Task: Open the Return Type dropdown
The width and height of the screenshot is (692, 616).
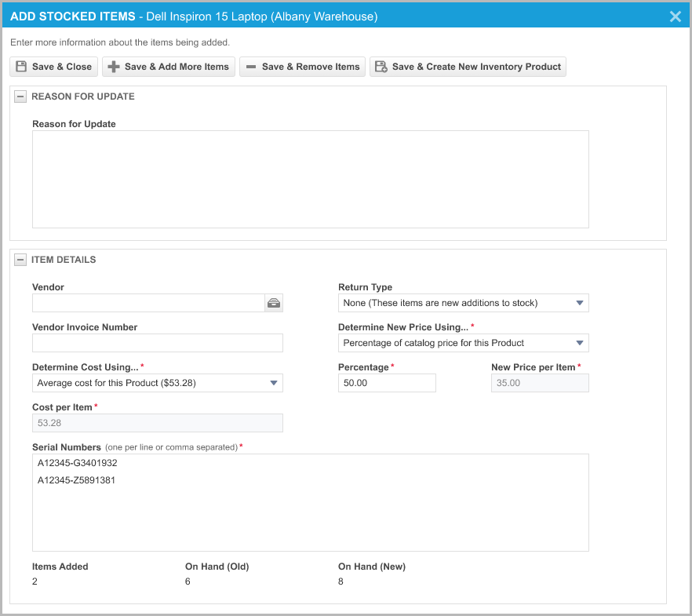Action: click(x=464, y=303)
